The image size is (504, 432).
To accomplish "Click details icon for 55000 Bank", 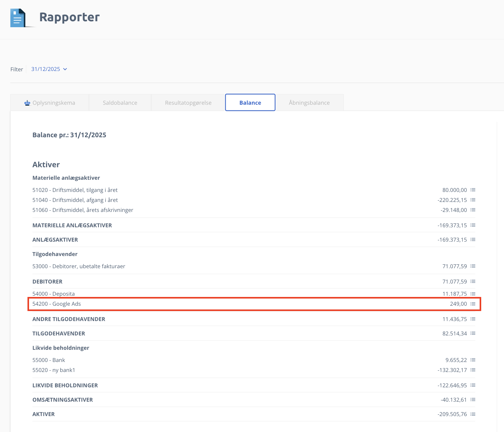I will [x=473, y=360].
